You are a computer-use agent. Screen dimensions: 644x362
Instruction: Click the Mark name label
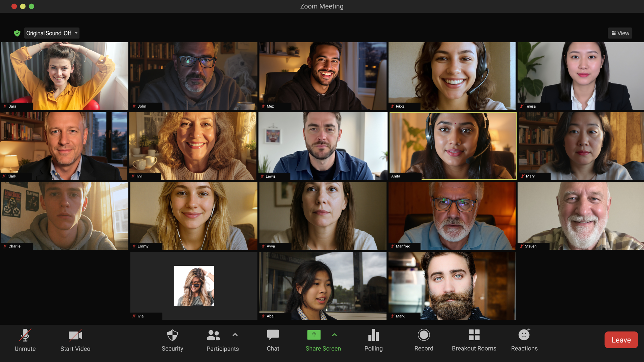click(400, 316)
